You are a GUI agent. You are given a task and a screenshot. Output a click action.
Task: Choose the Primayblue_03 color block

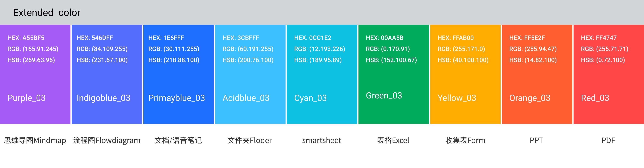178,74
